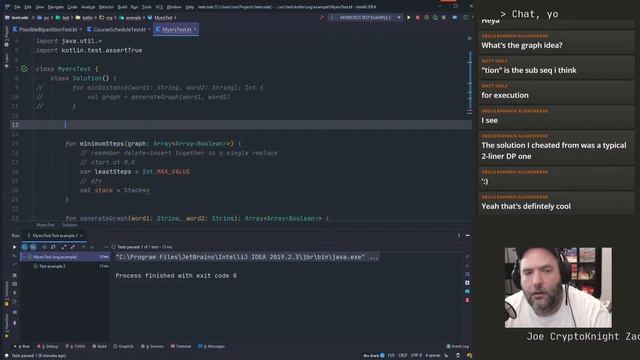This screenshot has width=640, height=360.
Task: Run the selected configuration with green play icon
Action: tap(409, 18)
